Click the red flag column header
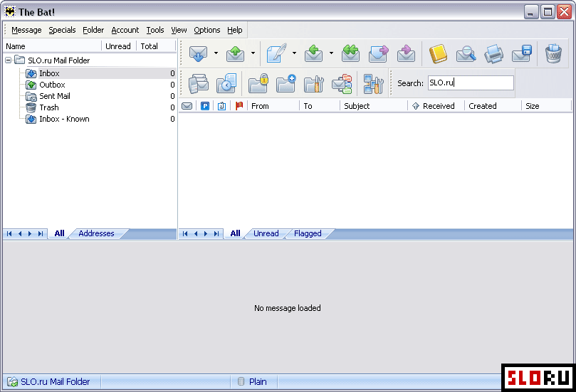576x392 pixels. [239, 106]
